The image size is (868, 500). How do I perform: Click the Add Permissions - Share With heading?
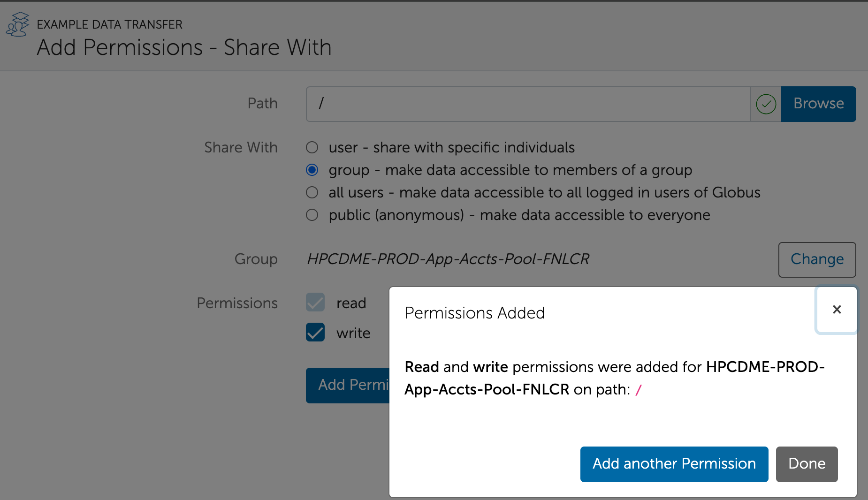[x=184, y=47]
